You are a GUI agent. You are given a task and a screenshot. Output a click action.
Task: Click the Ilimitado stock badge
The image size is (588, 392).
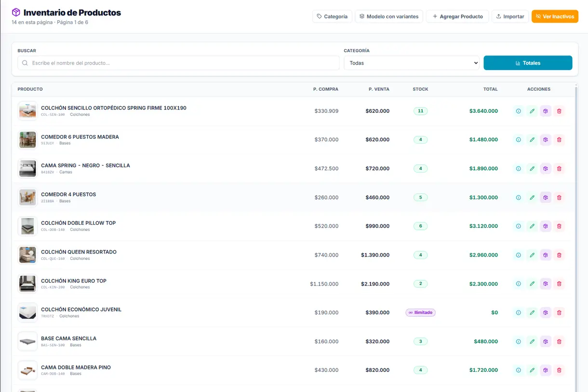pyautogui.click(x=421, y=312)
